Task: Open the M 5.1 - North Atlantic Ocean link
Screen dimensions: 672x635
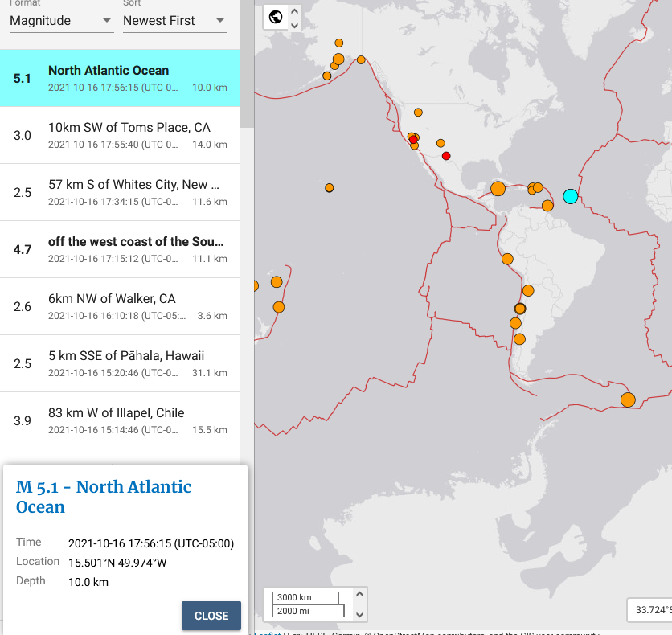Action: pos(104,497)
